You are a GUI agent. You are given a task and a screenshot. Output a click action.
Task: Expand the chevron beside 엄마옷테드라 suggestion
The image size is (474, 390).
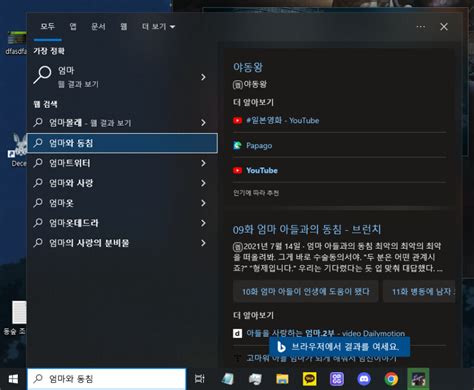click(203, 223)
